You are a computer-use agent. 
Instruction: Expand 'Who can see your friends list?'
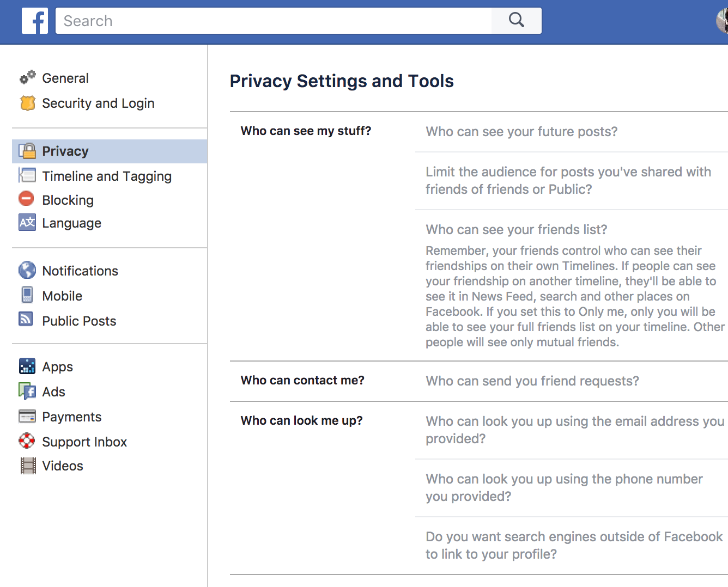516,230
